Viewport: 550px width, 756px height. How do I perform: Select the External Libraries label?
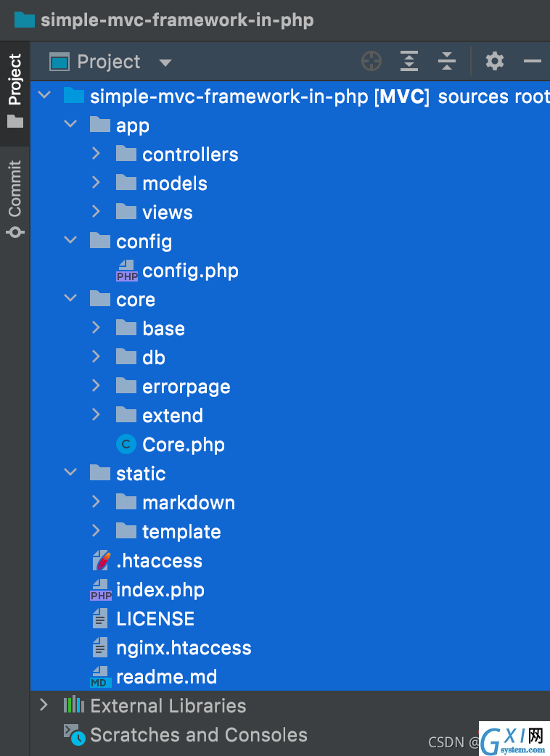168,706
